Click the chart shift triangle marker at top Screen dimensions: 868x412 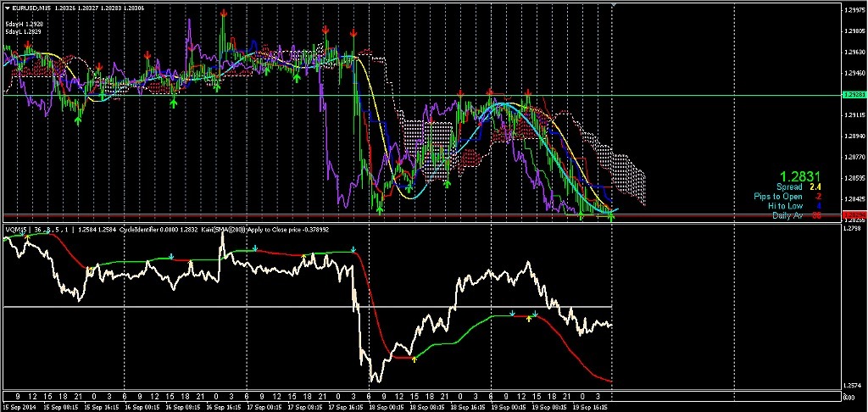615,6
